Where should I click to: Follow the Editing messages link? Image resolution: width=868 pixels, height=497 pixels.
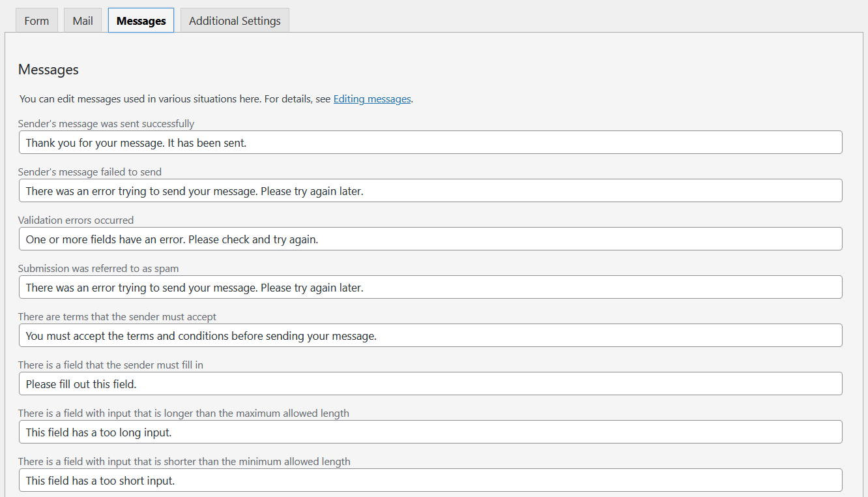click(x=372, y=99)
